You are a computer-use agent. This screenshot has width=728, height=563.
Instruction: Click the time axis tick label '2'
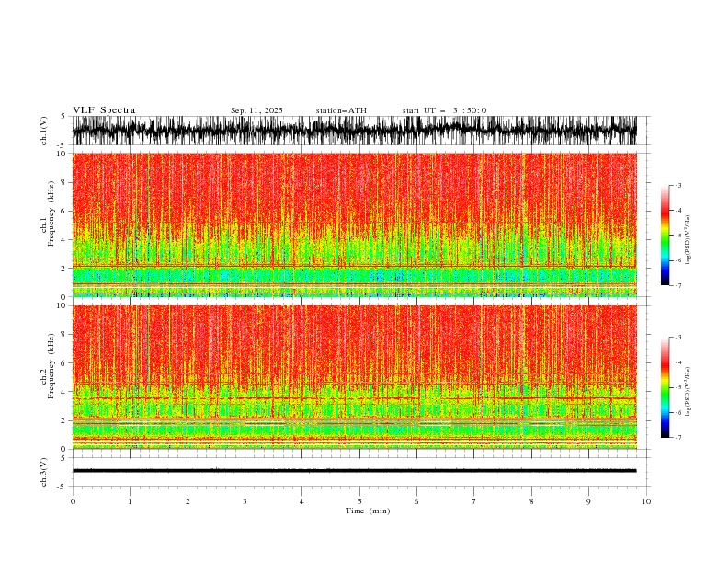(188, 501)
